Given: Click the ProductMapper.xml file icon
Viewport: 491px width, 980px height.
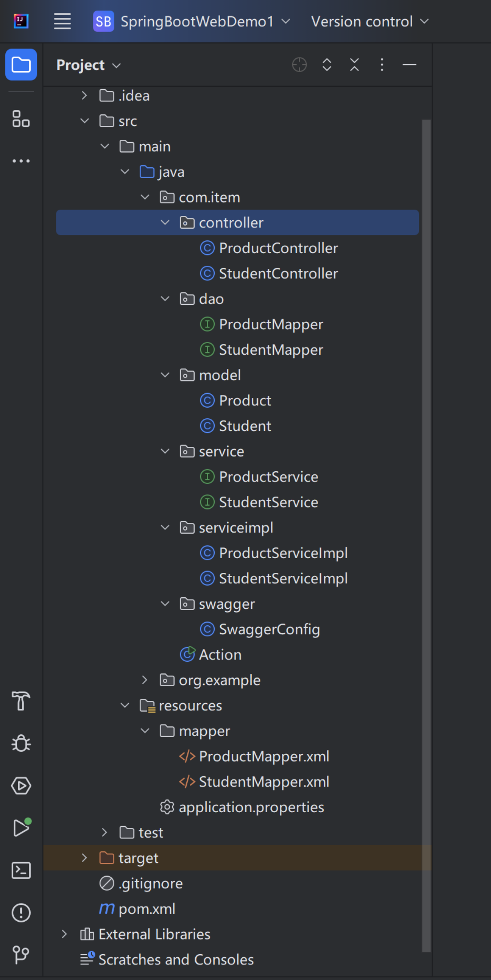Looking at the screenshot, I should coord(187,756).
